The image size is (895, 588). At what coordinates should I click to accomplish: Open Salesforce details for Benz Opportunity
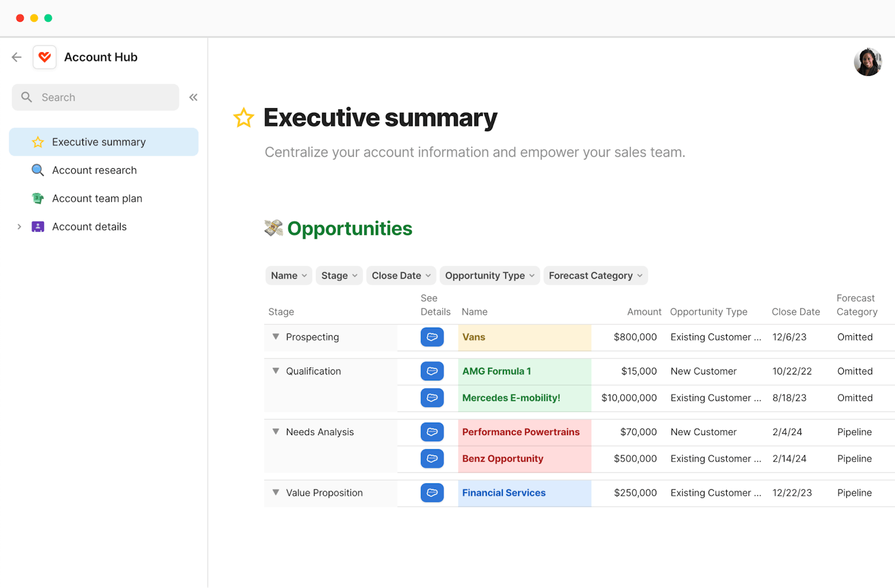tap(432, 459)
